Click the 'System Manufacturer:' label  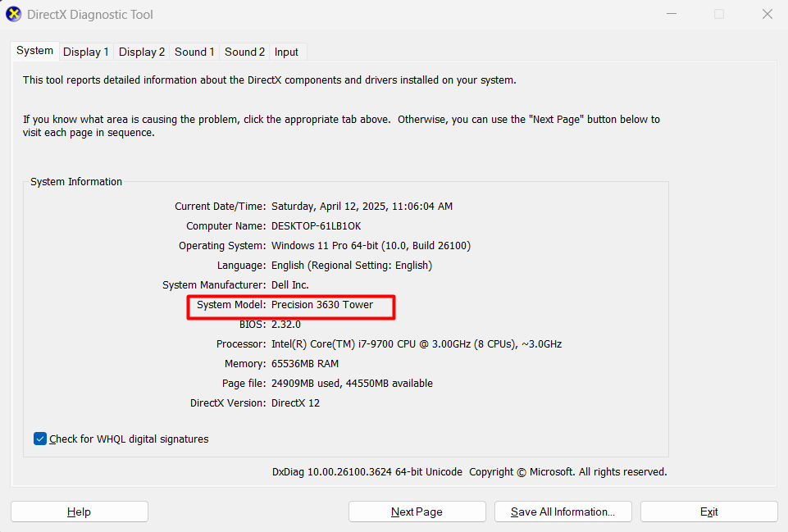pos(214,284)
